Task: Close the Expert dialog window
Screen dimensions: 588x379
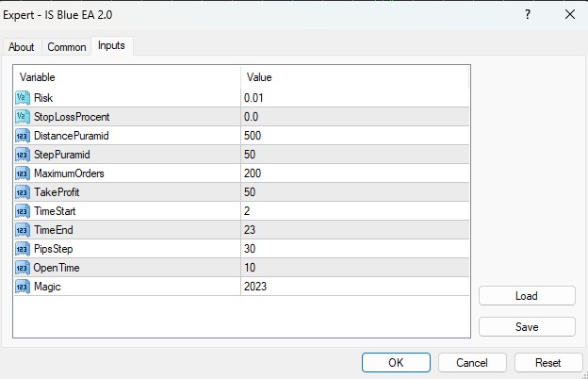Action: coord(569,15)
